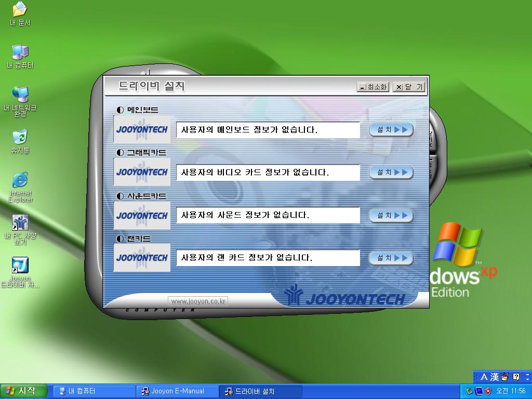
Task: Close the driver window with 닫기
Action: [x=408, y=87]
